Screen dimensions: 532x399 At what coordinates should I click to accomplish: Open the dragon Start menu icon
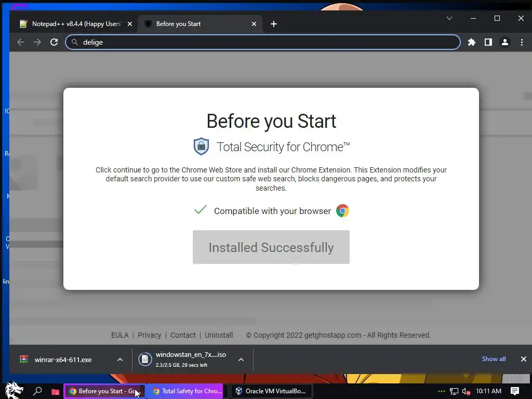click(x=13, y=390)
